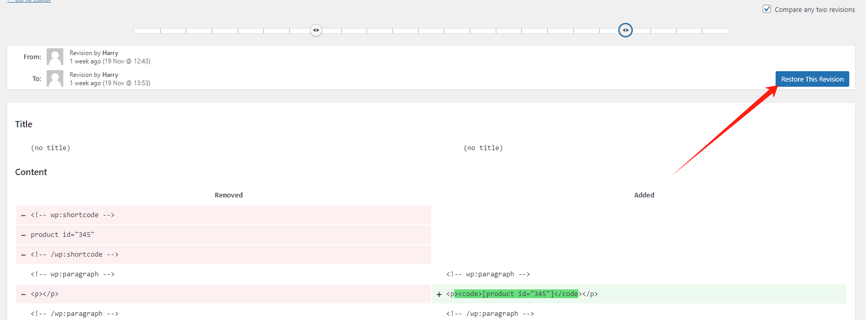Click the Added column header
Viewport: 868px width, 320px height.
tap(644, 195)
